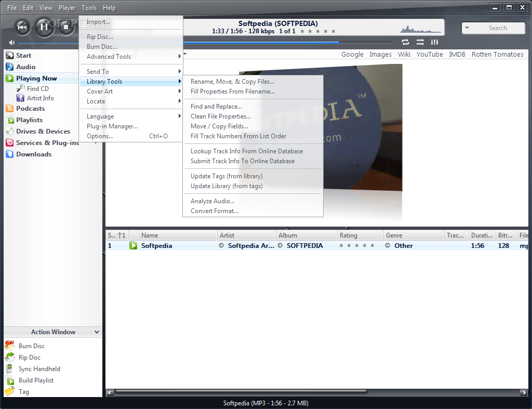The width and height of the screenshot is (532, 409).
Task: Set rating stars in the top display
Action: 317,31
